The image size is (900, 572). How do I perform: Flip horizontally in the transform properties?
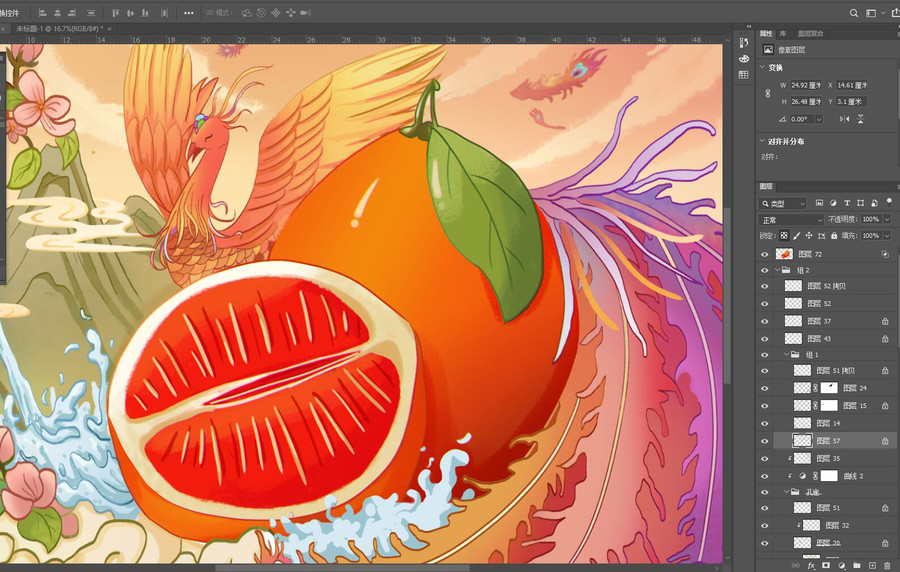point(844,119)
